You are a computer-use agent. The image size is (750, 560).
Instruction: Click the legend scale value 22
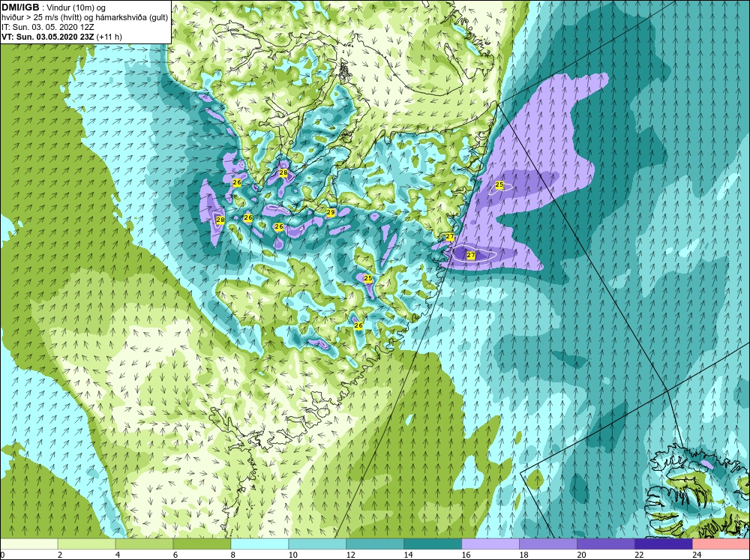click(x=639, y=555)
